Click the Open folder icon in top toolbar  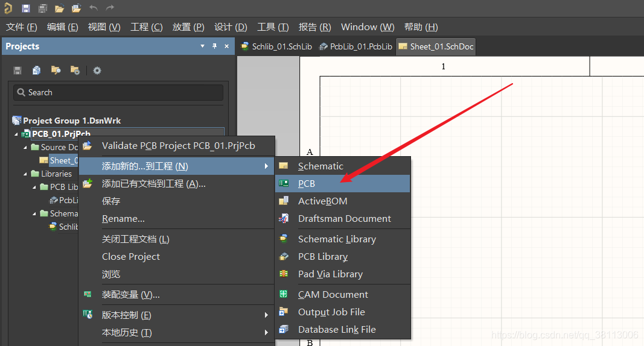click(59, 8)
